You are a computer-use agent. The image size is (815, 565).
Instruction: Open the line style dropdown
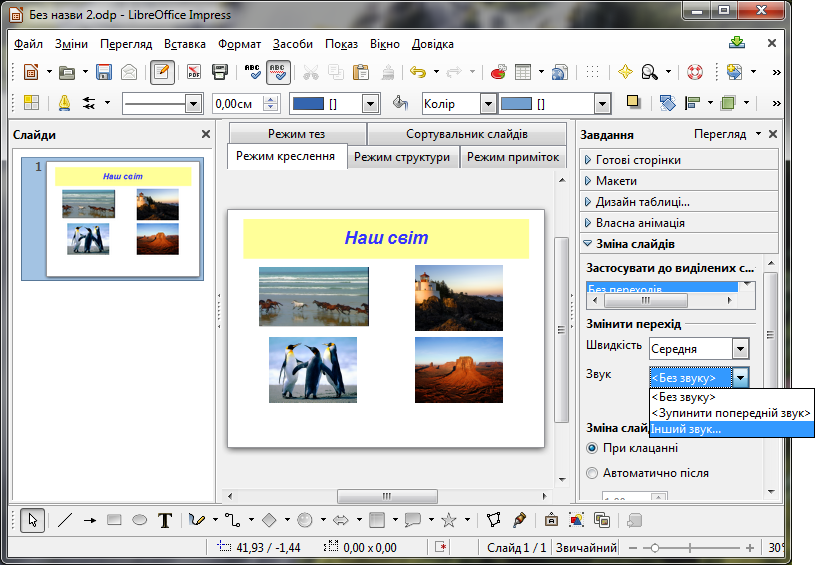coord(193,104)
